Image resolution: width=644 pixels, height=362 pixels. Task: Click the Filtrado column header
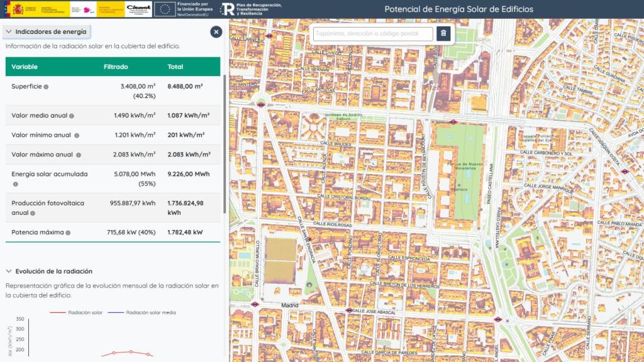click(116, 67)
